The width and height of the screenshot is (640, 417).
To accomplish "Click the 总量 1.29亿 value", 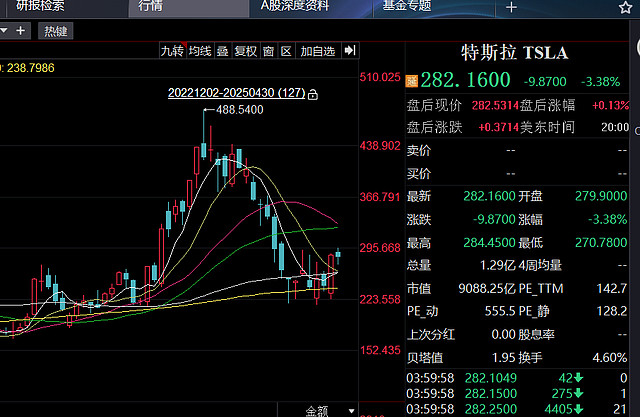I will [x=498, y=266].
